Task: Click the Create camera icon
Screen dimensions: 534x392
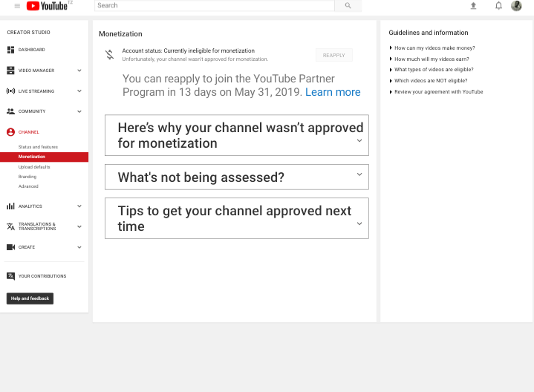Action: (x=10, y=247)
